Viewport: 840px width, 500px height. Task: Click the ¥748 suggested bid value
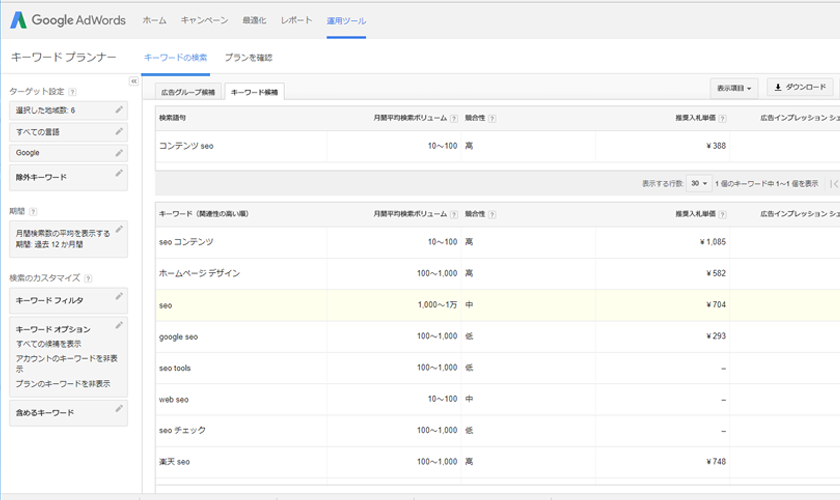716,462
